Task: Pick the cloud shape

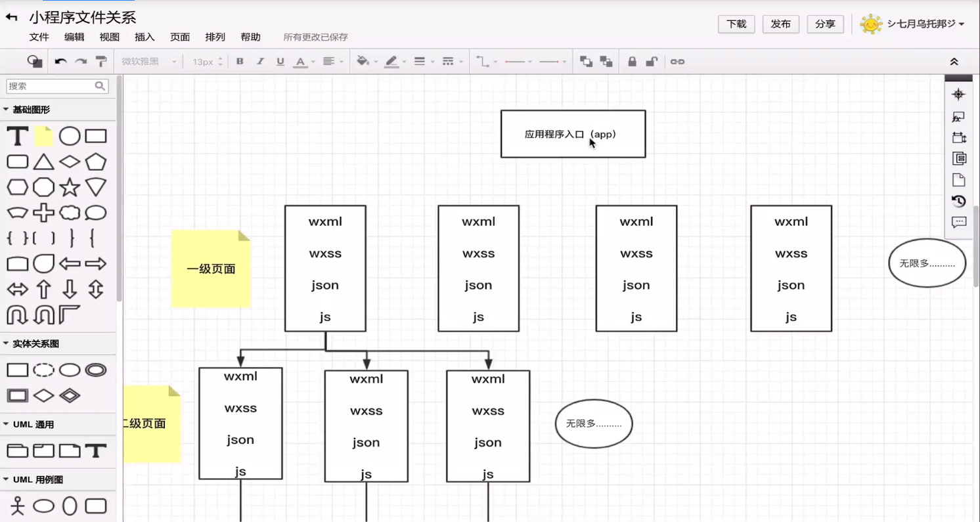Action: (70, 213)
